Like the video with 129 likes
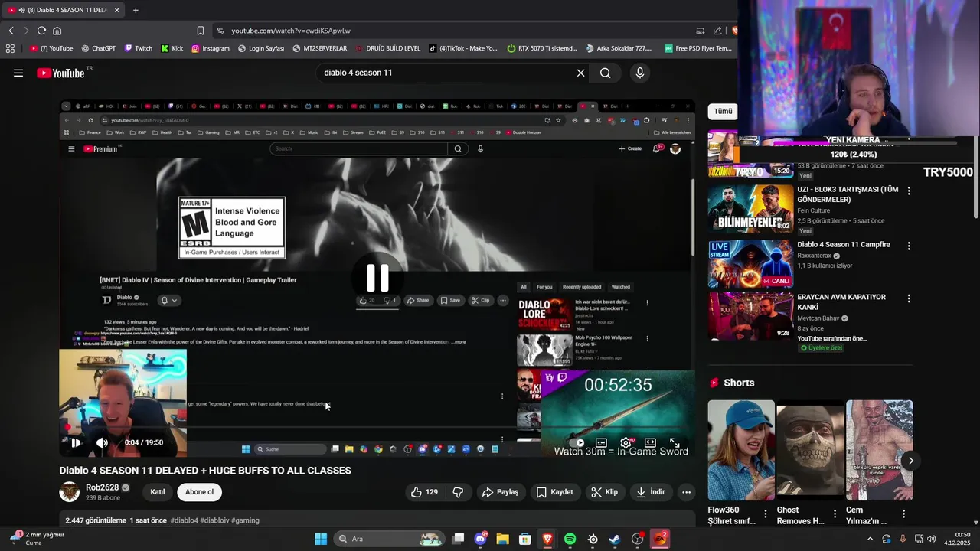This screenshot has width=980, height=551. pos(425,492)
